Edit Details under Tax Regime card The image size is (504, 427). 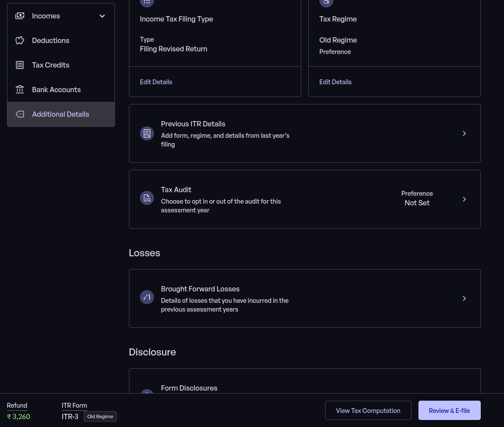(335, 82)
